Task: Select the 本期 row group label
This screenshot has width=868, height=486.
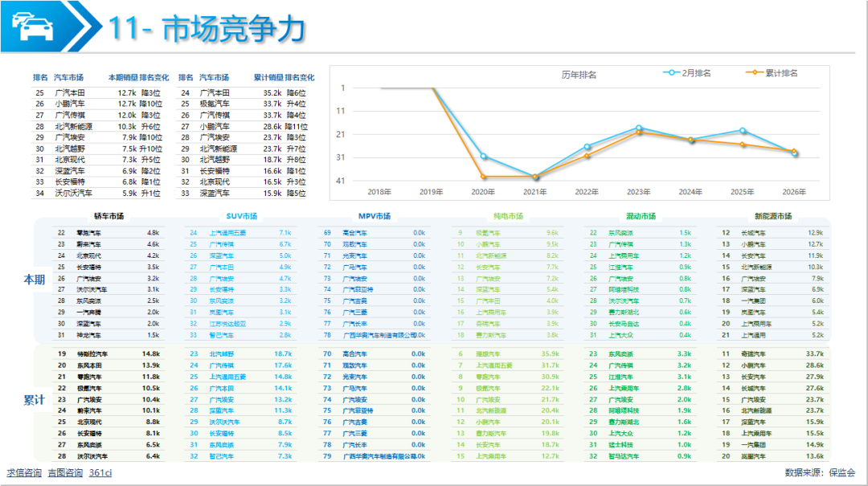Action: click(34, 280)
